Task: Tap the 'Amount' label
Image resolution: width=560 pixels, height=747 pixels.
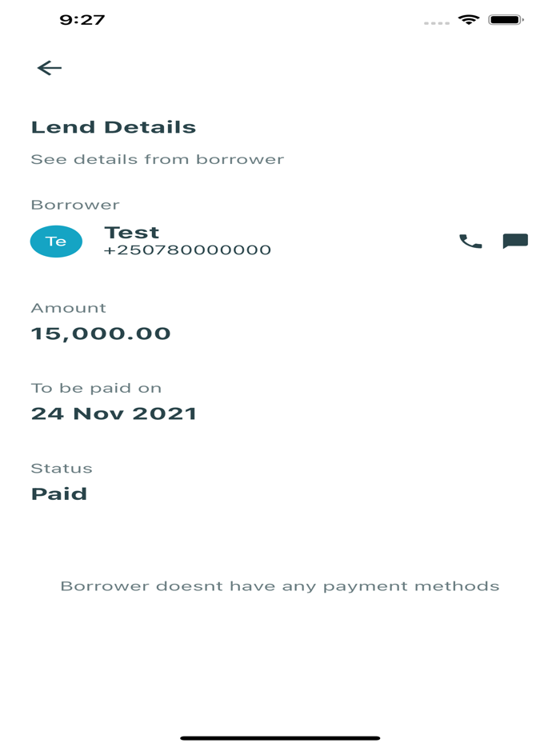Action: (68, 308)
